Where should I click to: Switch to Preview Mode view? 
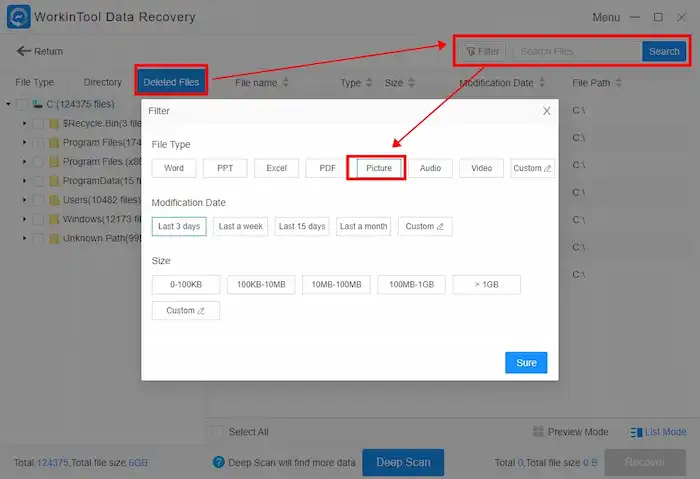[571, 432]
